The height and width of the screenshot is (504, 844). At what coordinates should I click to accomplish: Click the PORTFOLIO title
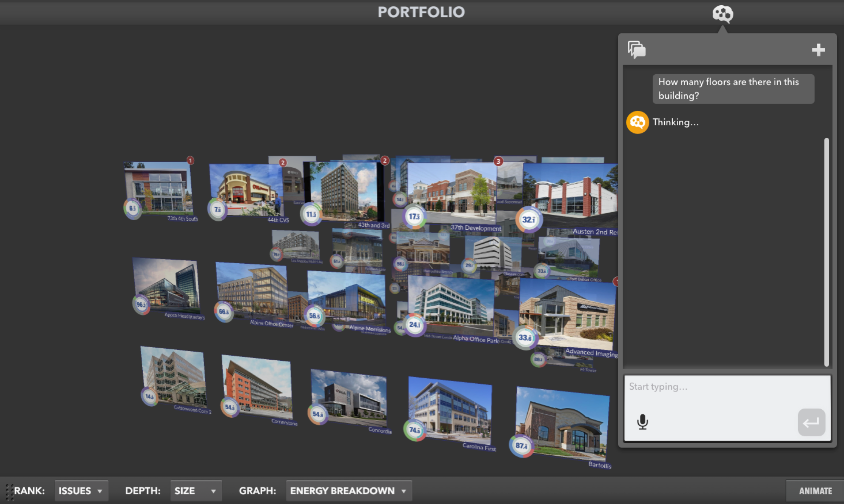pos(421,12)
